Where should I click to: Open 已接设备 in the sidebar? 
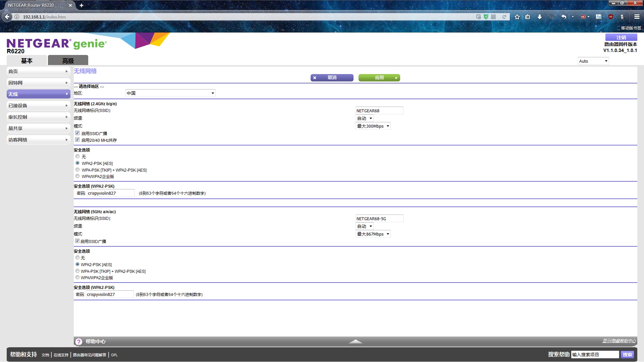38,106
